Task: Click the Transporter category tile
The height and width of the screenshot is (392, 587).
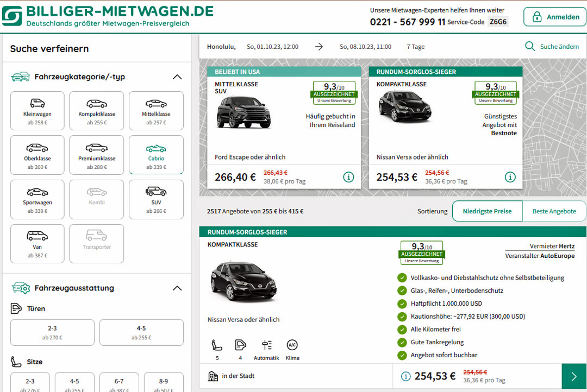Action: click(97, 244)
